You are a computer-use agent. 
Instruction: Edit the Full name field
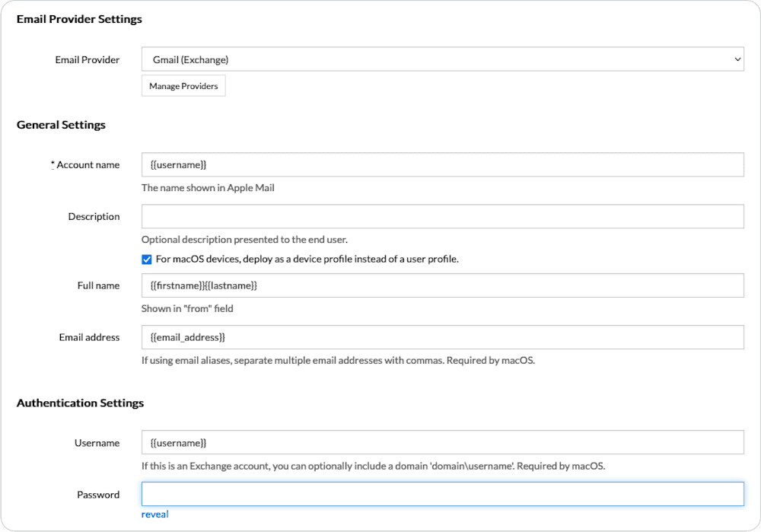443,285
